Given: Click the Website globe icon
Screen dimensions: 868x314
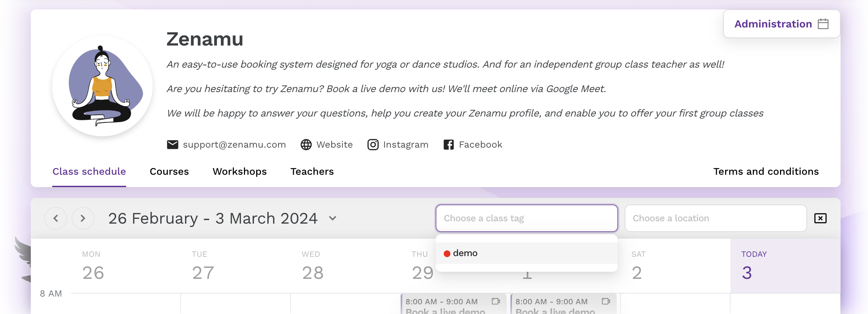Looking at the screenshot, I should pyautogui.click(x=306, y=145).
